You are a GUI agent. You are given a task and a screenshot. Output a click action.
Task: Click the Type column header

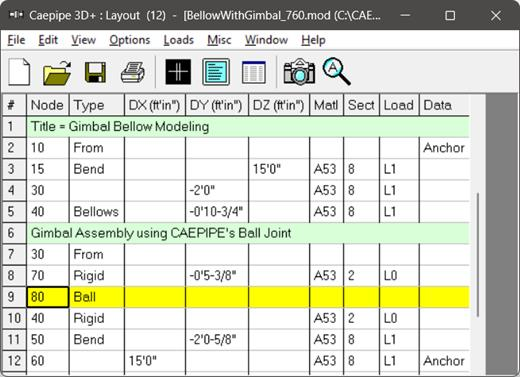point(97,105)
